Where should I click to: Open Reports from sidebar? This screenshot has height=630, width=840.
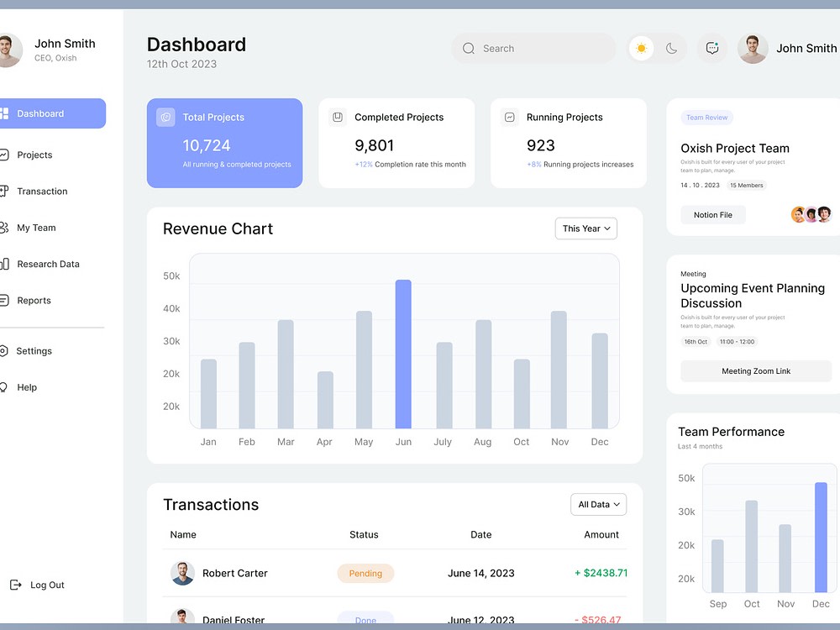(x=34, y=301)
